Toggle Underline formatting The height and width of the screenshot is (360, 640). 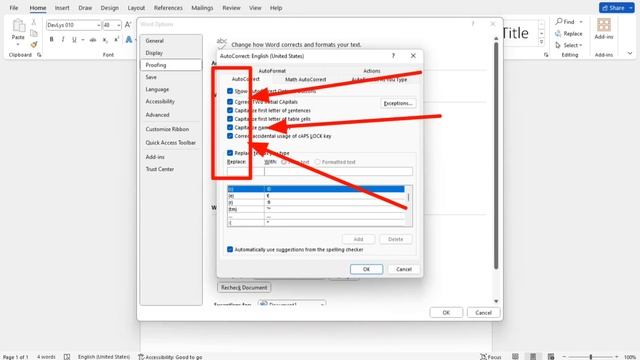click(74, 40)
